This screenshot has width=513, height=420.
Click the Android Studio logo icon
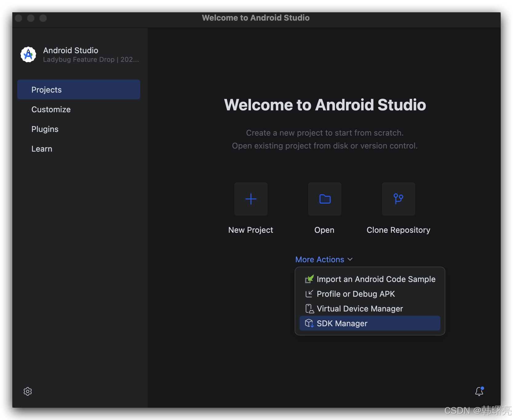[x=28, y=54]
